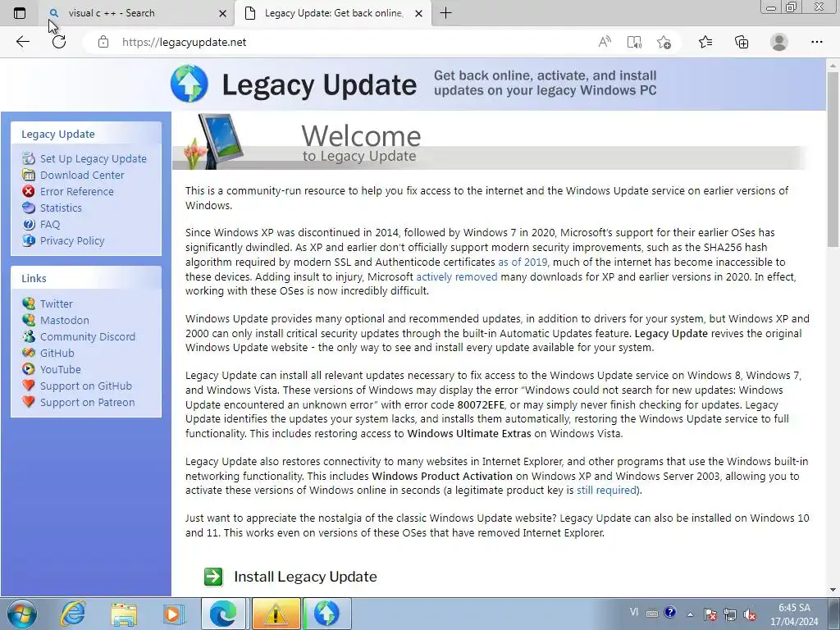
Task: Click the FAQ question mark icon
Action: [x=29, y=224]
